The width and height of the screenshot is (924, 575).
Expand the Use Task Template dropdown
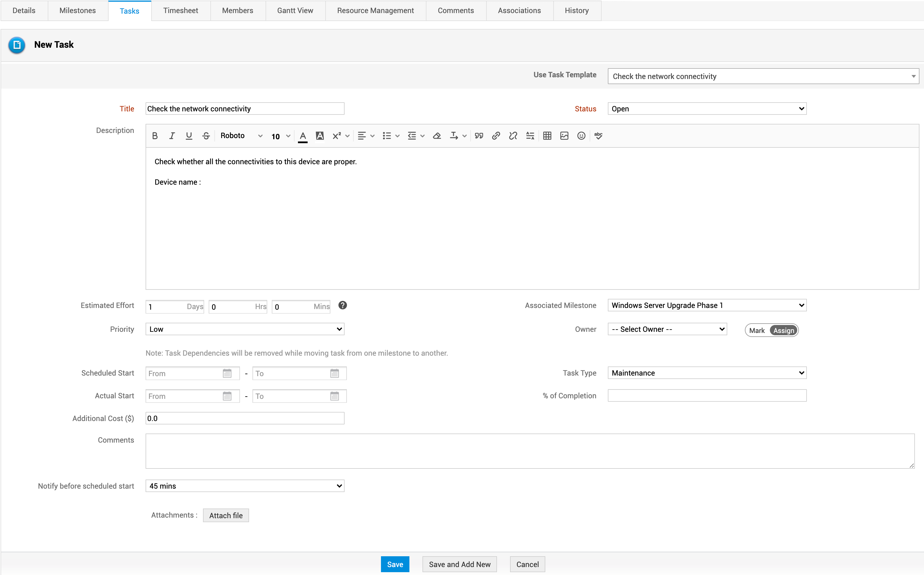[763, 76]
